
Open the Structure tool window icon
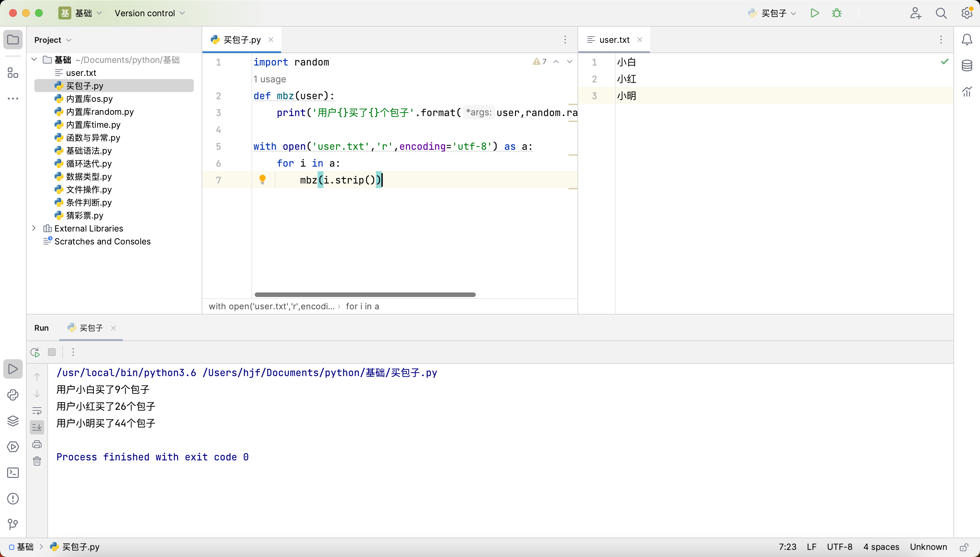pyautogui.click(x=13, y=73)
